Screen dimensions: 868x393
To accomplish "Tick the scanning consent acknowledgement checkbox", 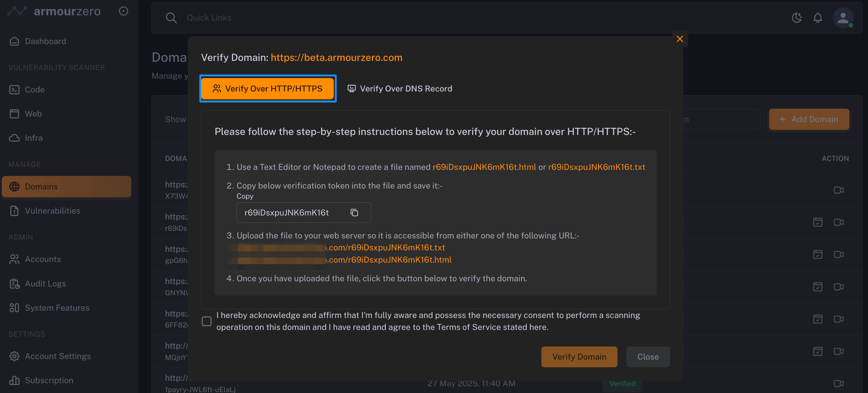I will [206, 321].
